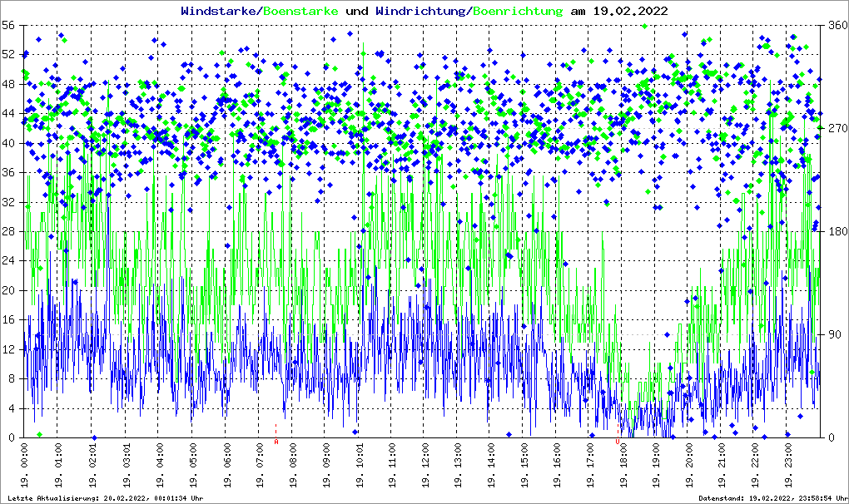
Task: Click 'Windstarke' in the chart title
Action: tap(220, 11)
